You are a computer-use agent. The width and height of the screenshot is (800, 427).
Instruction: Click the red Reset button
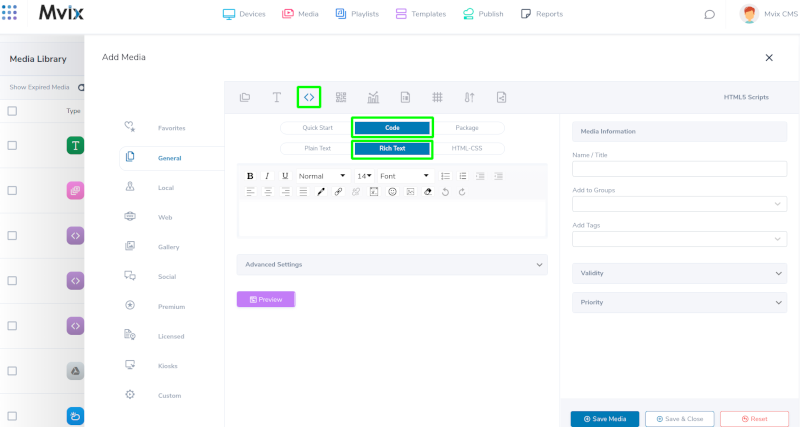[754, 419]
